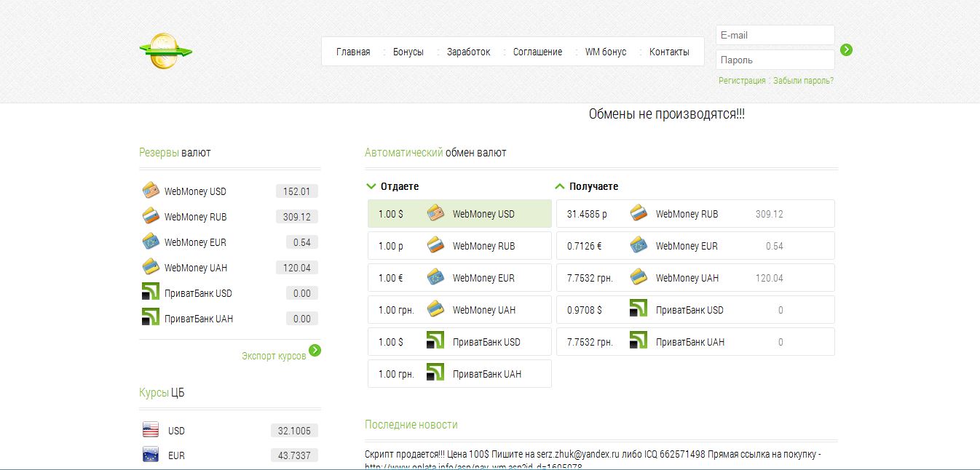This screenshot has height=470, width=980.
Task: Click the Регистрация link
Action: (742, 81)
